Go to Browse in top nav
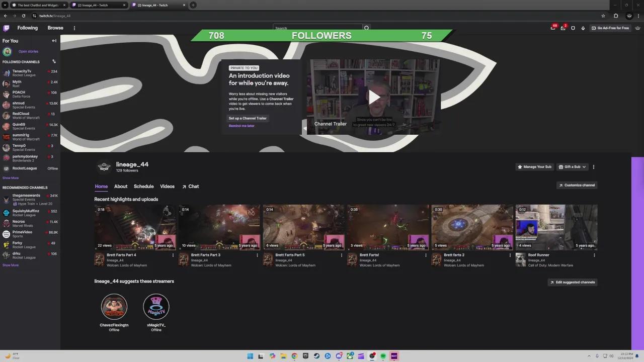This screenshot has width=644, height=362. coord(55,28)
